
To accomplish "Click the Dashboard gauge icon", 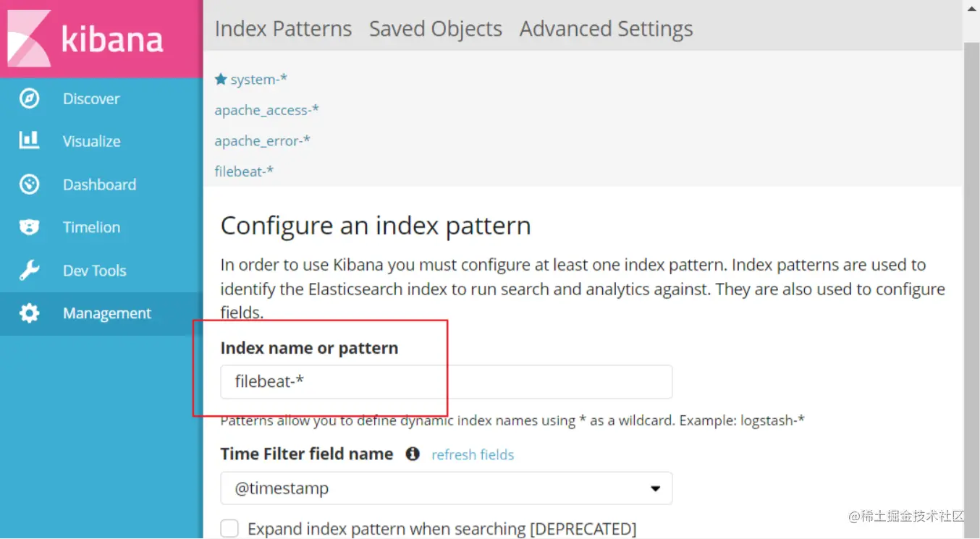I will 29,184.
